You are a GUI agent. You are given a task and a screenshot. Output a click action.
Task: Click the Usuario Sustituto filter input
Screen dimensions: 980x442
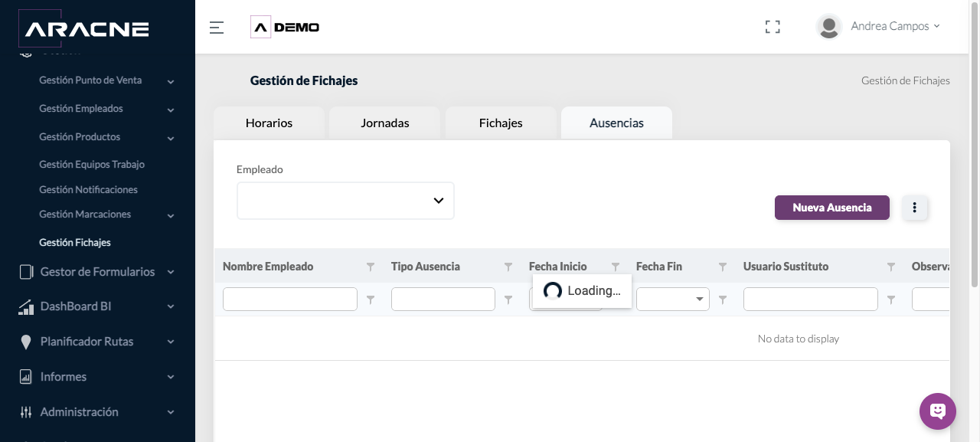[x=811, y=300]
